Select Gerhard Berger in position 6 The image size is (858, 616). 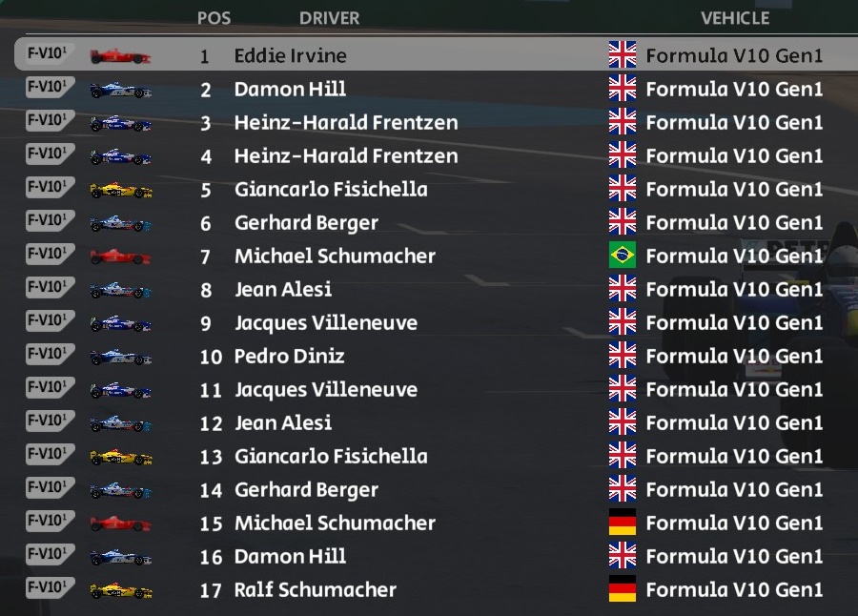pyautogui.click(x=306, y=223)
